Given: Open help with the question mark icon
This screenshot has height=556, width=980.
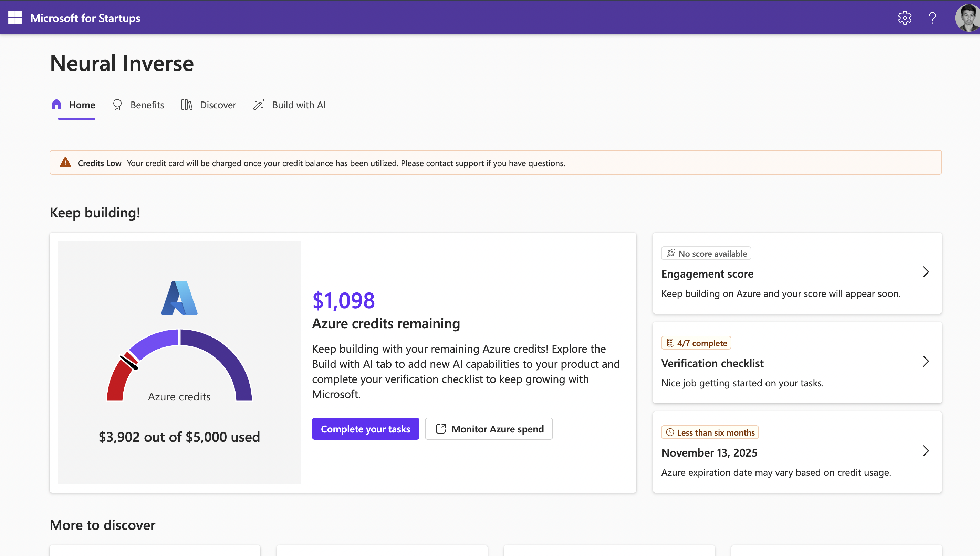Looking at the screenshot, I should click(932, 18).
